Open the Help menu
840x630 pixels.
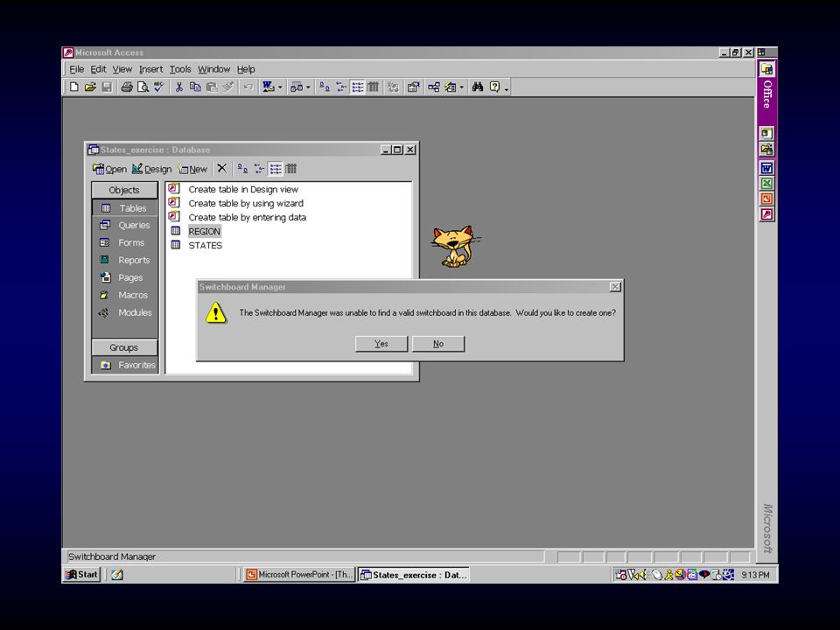pos(246,69)
